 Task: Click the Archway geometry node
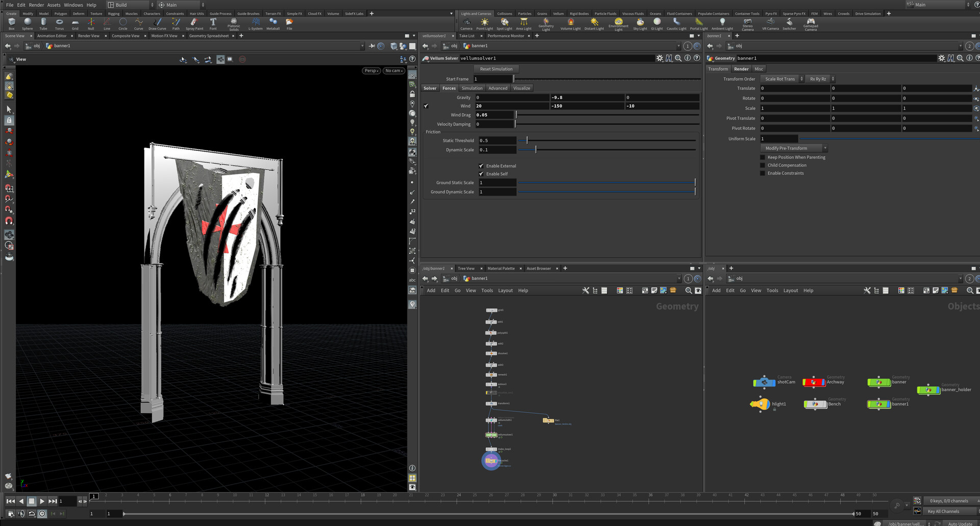(814, 382)
